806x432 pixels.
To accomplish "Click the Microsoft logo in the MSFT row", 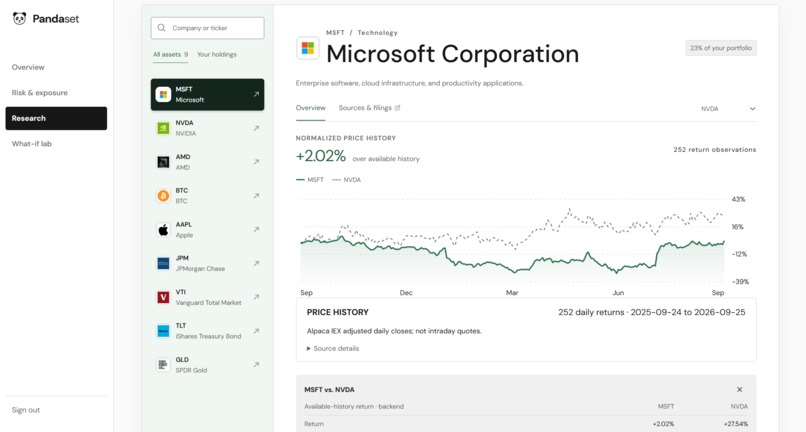I will 163,94.
